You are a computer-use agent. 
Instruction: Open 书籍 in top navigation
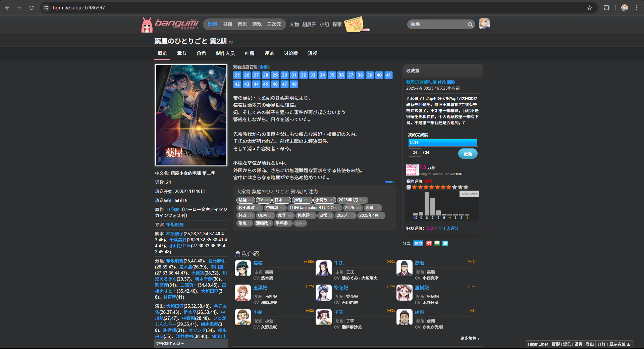pos(227,24)
